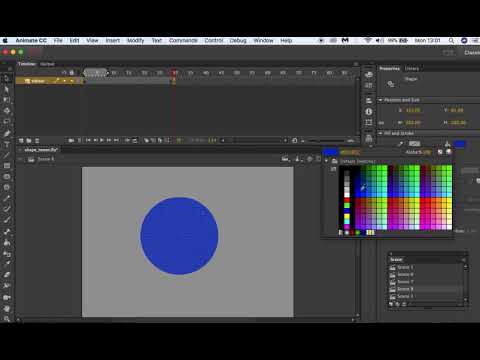Go to last frame button
Screen dimensions: 480x360
116,141
